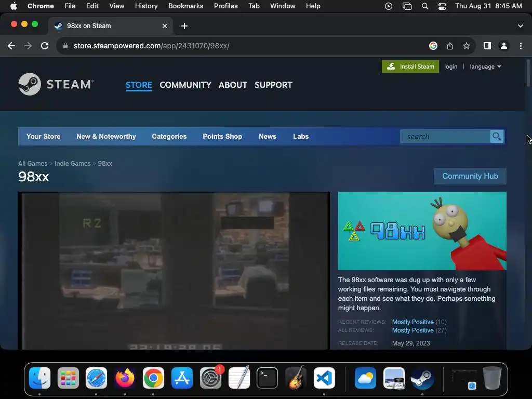Open the Bookmarks menu in the menu bar

click(186, 6)
